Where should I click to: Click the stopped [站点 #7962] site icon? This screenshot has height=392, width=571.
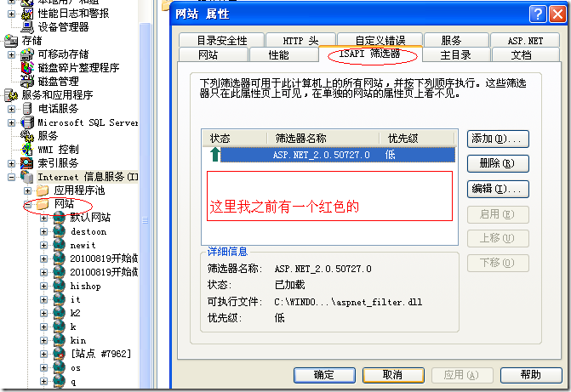click(59, 354)
